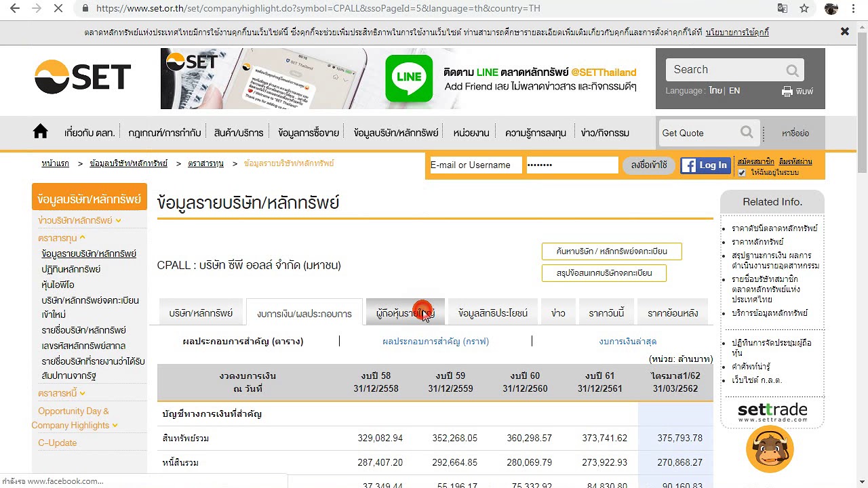Go to home via house icon
Screen dimensions: 868x488
coord(41,132)
